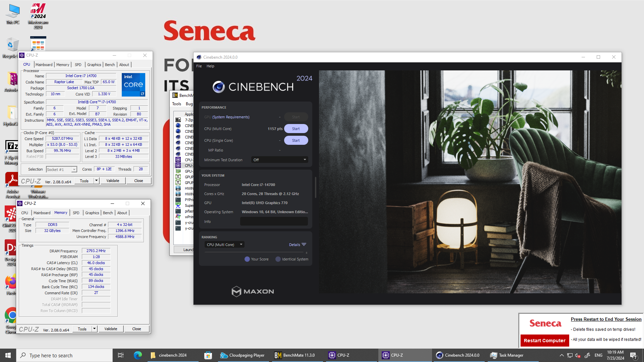Click the Info text field in Your System

[274, 222]
